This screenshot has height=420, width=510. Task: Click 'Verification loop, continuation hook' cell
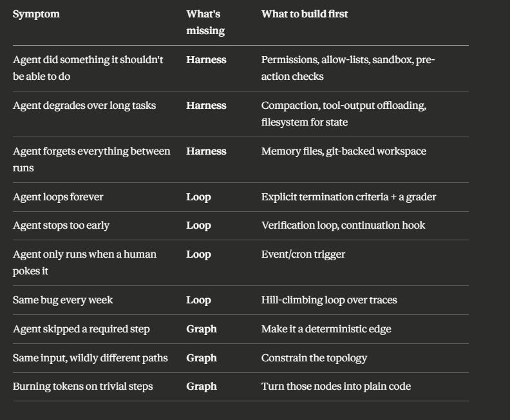pos(343,225)
